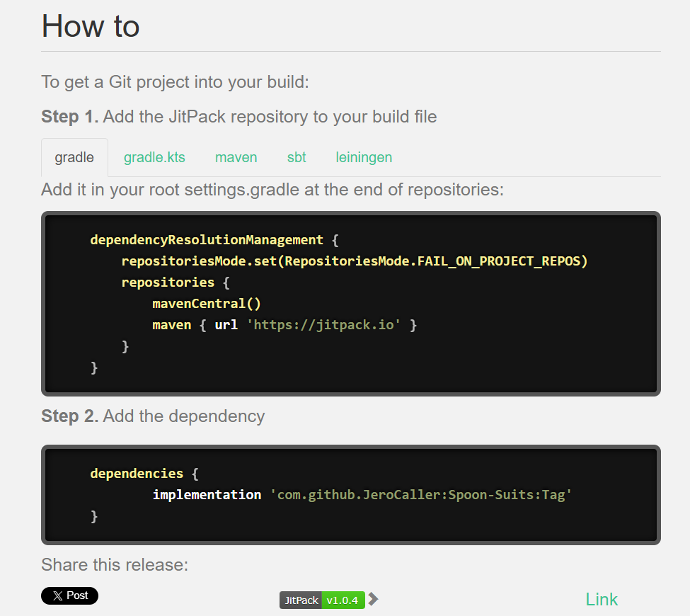Click the dependencyResolutionManagement code line
This screenshot has width=690, height=616.
pos(214,240)
